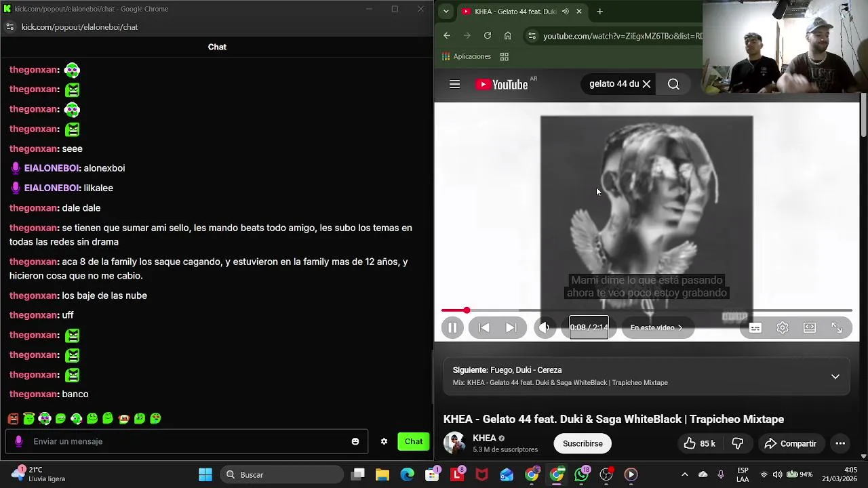Open the emoji picker in chat input

coord(355,441)
